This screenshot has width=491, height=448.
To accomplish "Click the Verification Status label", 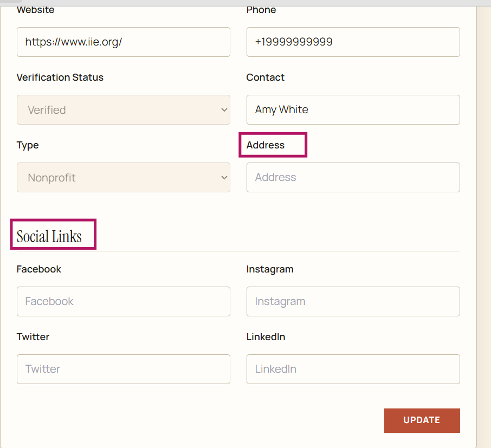I will 60,77.
